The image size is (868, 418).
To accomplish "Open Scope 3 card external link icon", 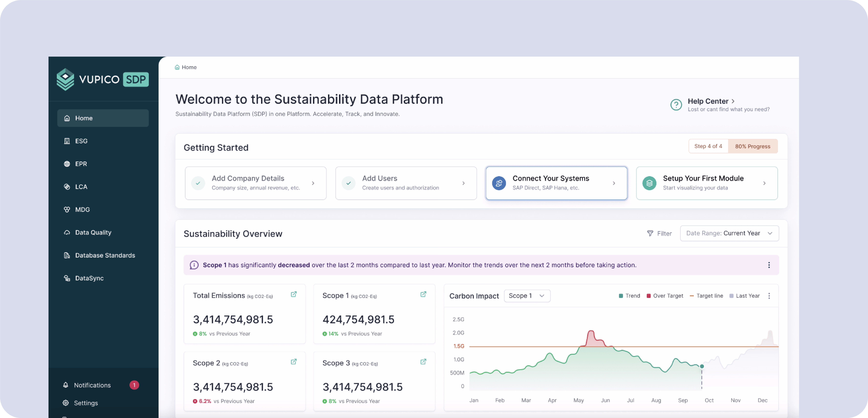I will click(x=423, y=362).
